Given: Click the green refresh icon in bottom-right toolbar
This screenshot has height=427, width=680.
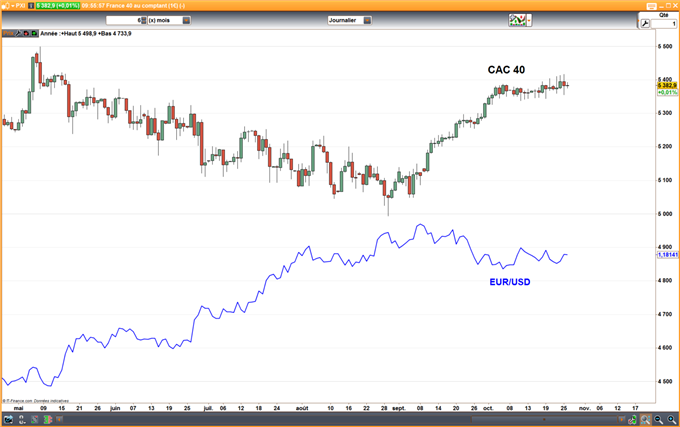Looking at the screenshot, I should 633,420.
